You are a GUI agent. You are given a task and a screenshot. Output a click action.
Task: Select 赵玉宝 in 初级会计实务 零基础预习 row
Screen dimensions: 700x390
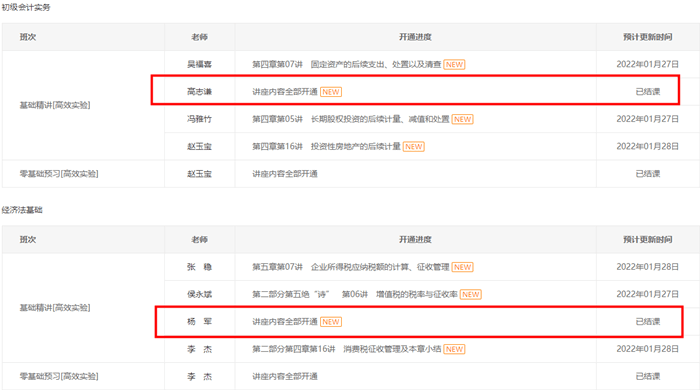(x=200, y=174)
